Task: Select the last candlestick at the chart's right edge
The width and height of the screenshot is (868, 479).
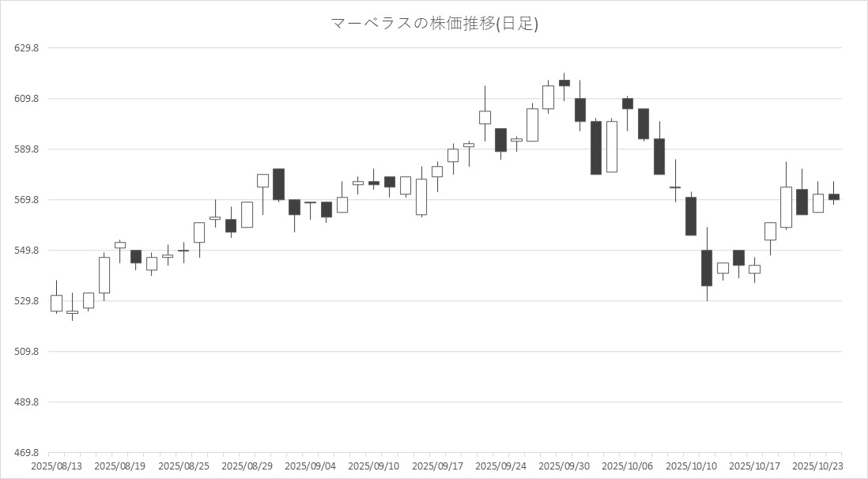Action: (x=833, y=196)
